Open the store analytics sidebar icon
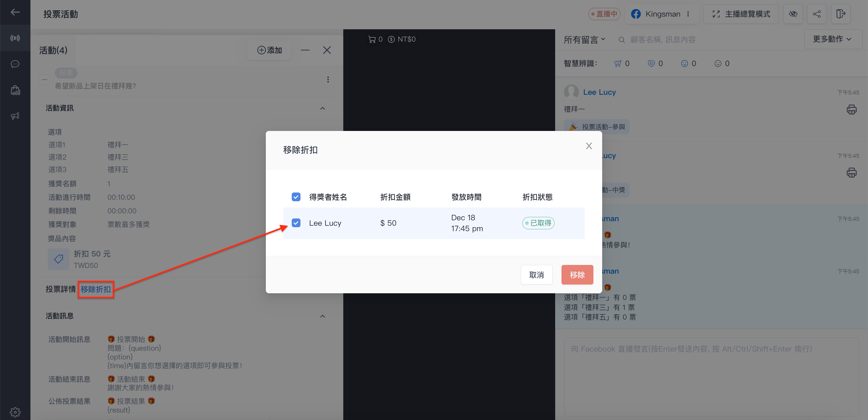Viewport: 868px width, 420px height. (15, 90)
